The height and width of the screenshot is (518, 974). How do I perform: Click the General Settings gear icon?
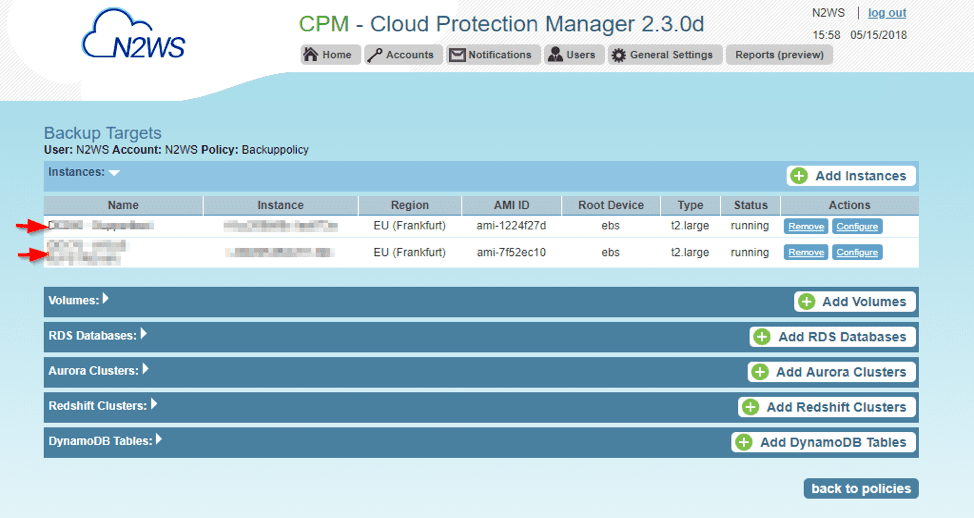[619, 55]
